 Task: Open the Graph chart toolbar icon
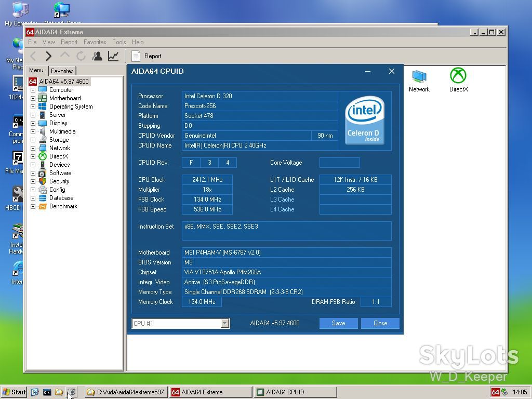[x=113, y=56]
